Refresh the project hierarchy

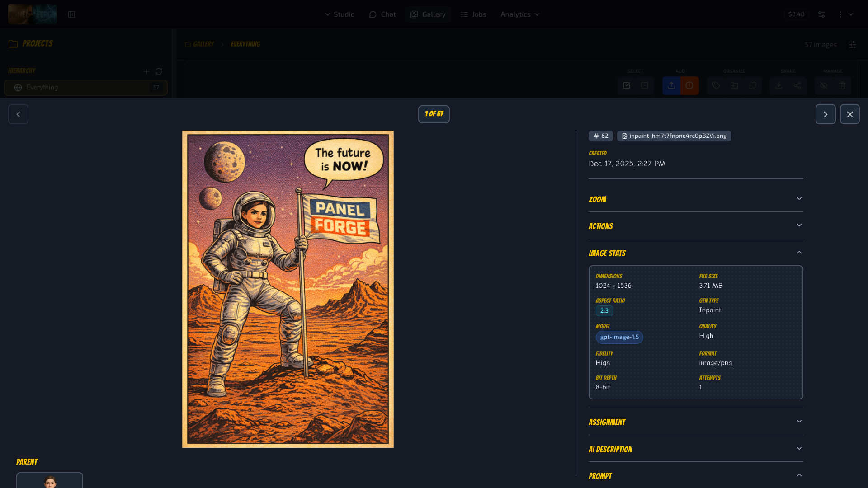pyautogui.click(x=159, y=71)
